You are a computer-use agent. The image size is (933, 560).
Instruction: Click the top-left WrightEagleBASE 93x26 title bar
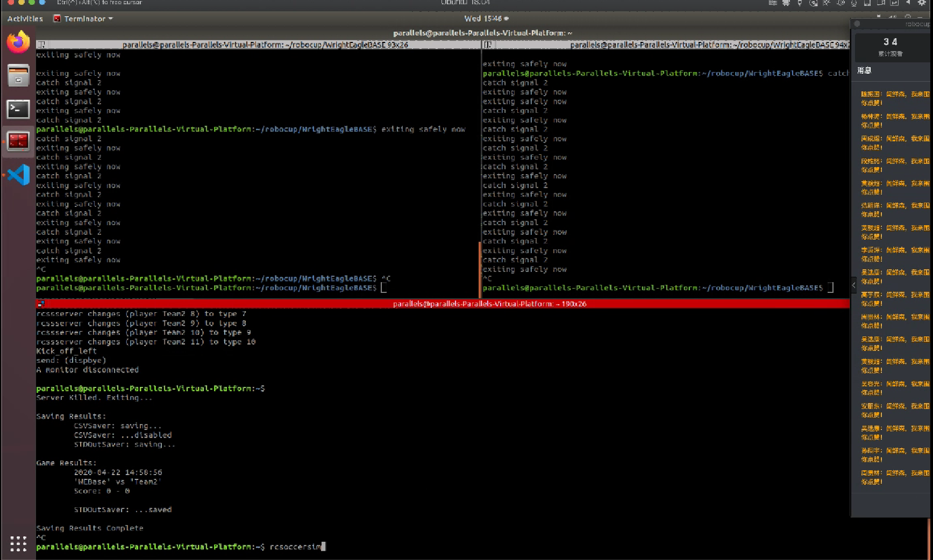point(265,45)
